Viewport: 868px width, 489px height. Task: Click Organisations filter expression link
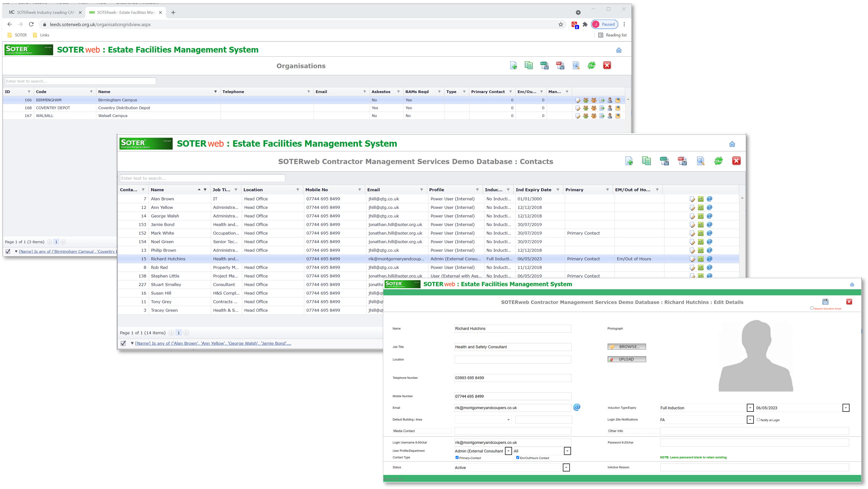[x=68, y=251]
